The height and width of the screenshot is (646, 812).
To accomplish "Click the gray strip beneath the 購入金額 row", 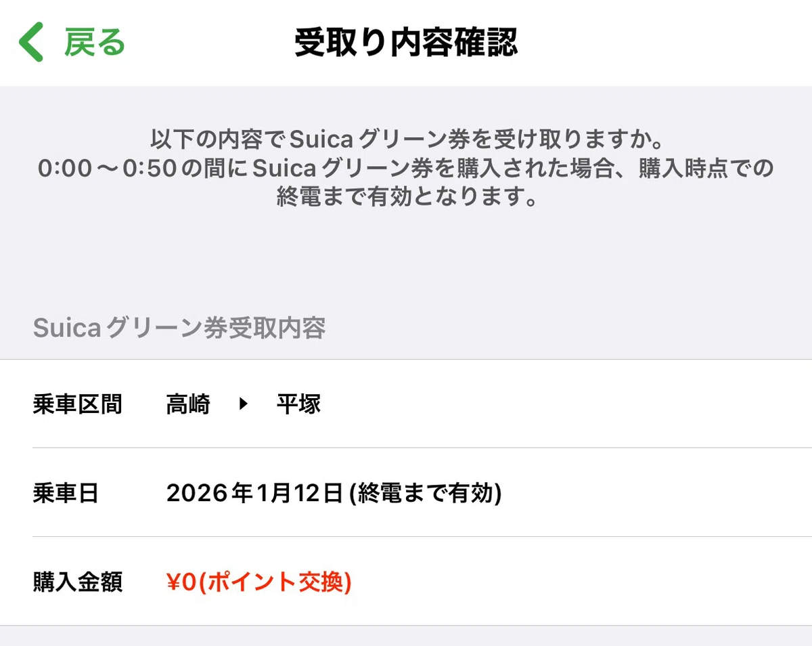I will (406, 636).
